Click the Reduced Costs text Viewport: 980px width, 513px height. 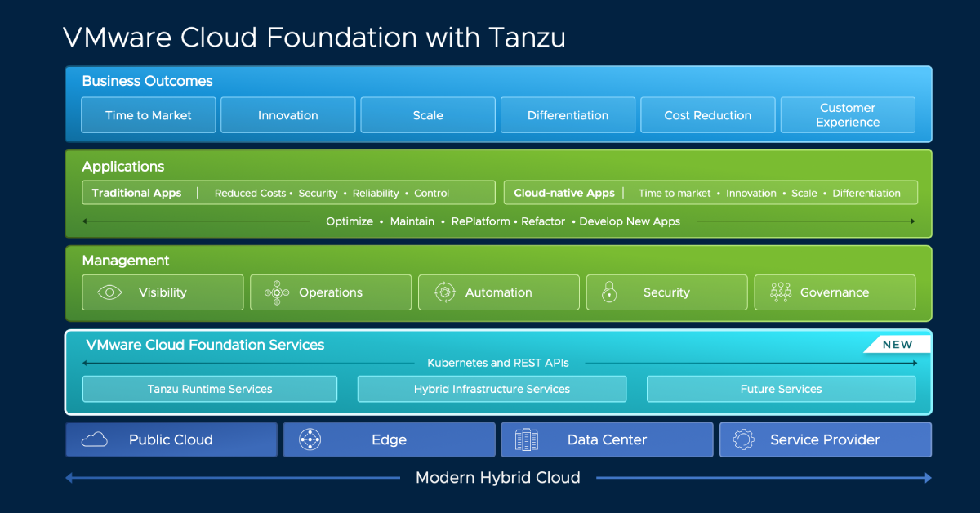250,194
